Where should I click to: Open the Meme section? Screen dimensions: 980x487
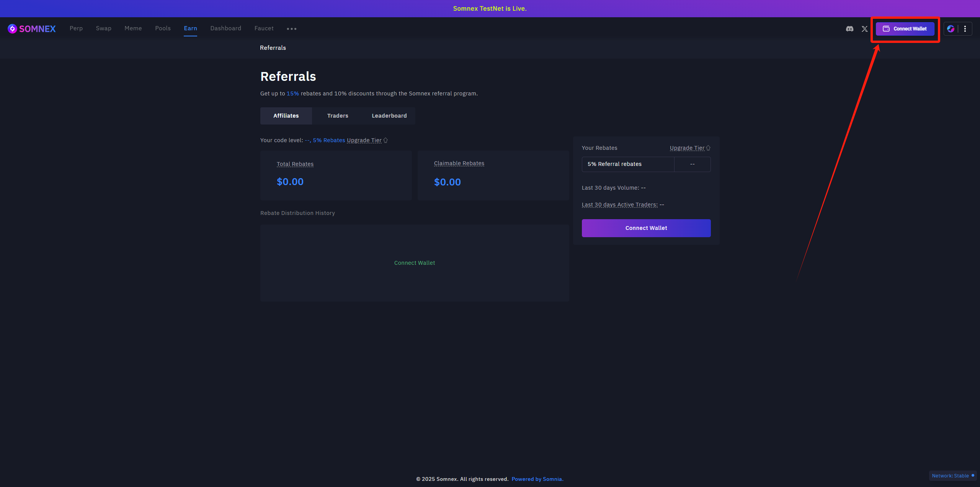[x=133, y=28]
